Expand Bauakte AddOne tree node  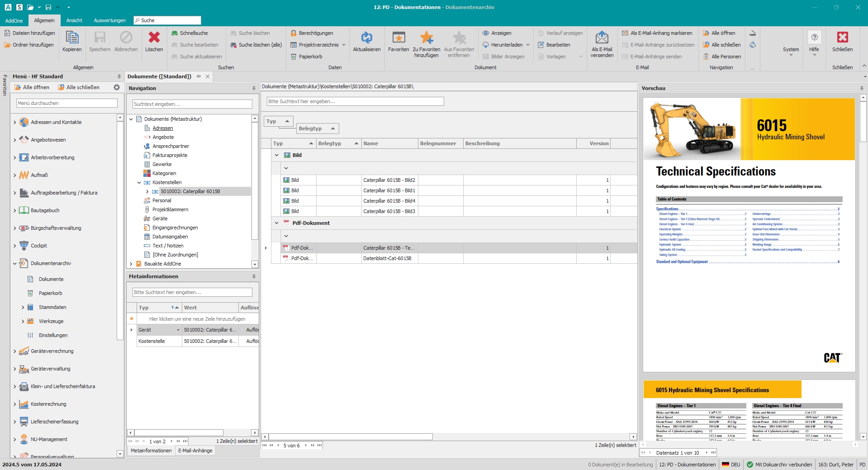click(131, 264)
